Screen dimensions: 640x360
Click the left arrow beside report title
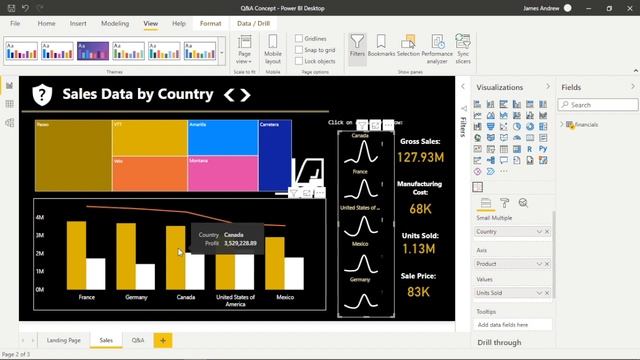coord(229,95)
